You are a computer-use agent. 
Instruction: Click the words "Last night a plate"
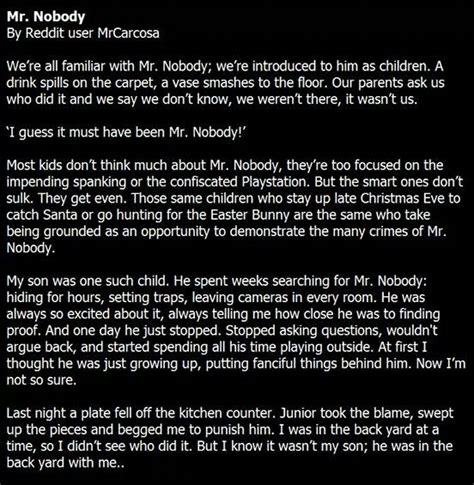(58, 413)
